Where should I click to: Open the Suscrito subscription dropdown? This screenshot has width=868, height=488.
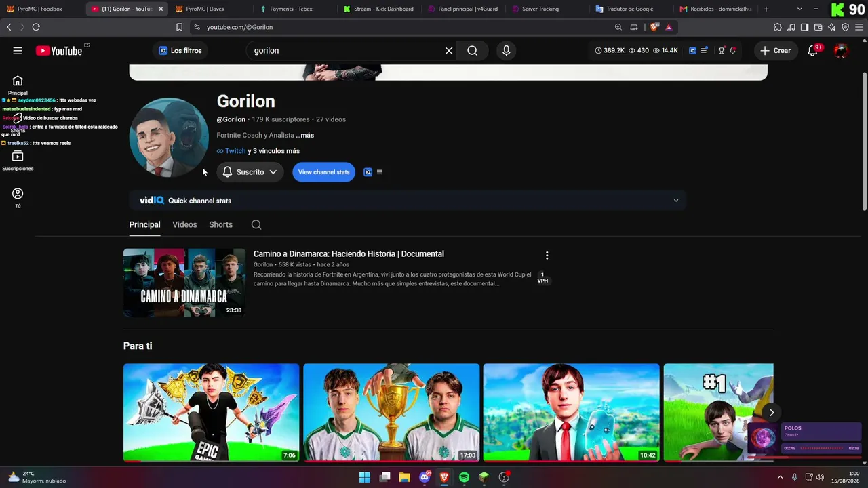(250, 172)
